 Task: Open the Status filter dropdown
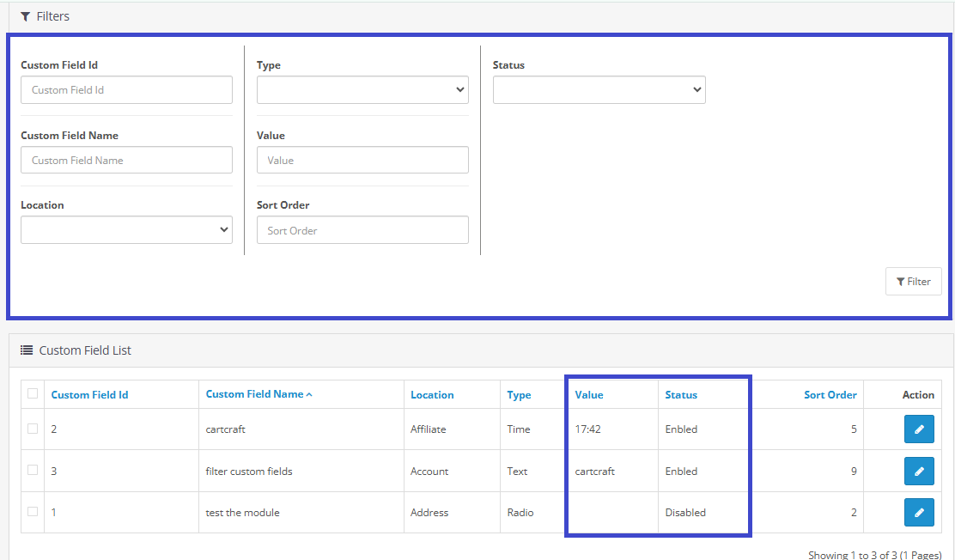[x=599, y=89]
